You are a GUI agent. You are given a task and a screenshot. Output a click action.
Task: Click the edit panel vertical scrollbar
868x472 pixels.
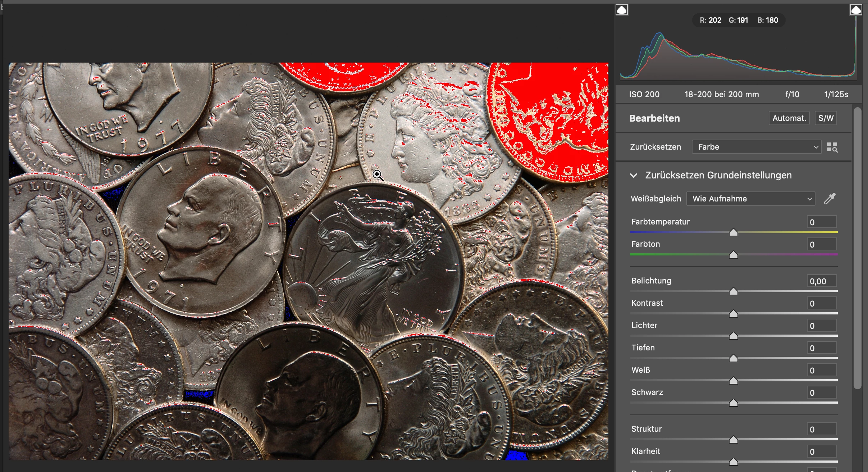857,248
